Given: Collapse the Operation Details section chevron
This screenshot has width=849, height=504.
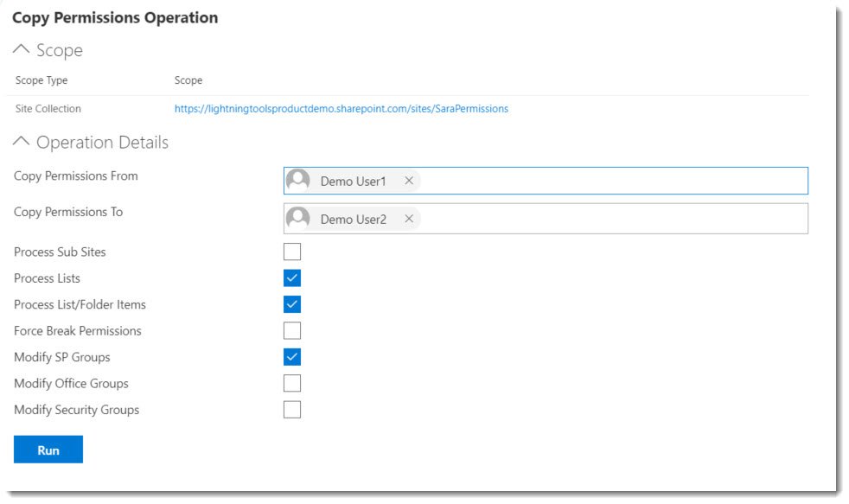Looking at the screenshot, I should pyautogui.click(x=21, y=142).
